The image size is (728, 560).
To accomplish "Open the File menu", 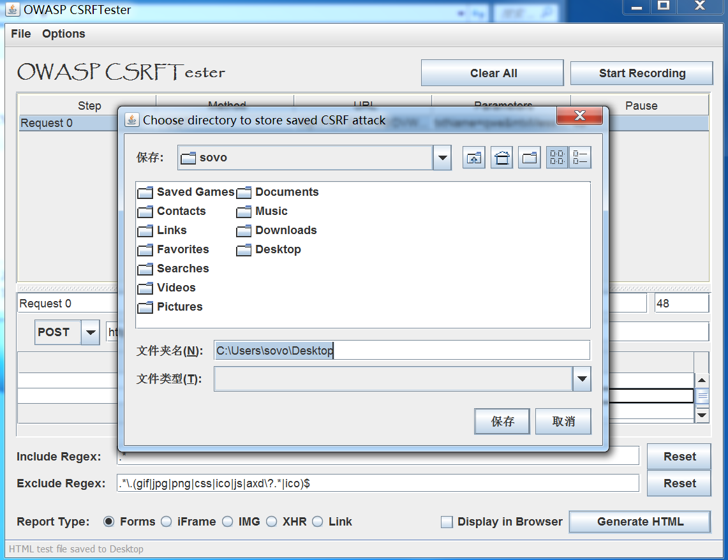I will [21, 34].
